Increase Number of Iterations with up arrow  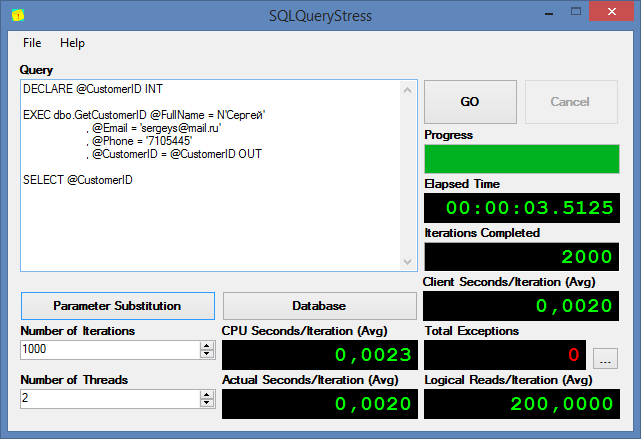pyautogui.click(x=207, y=345)
